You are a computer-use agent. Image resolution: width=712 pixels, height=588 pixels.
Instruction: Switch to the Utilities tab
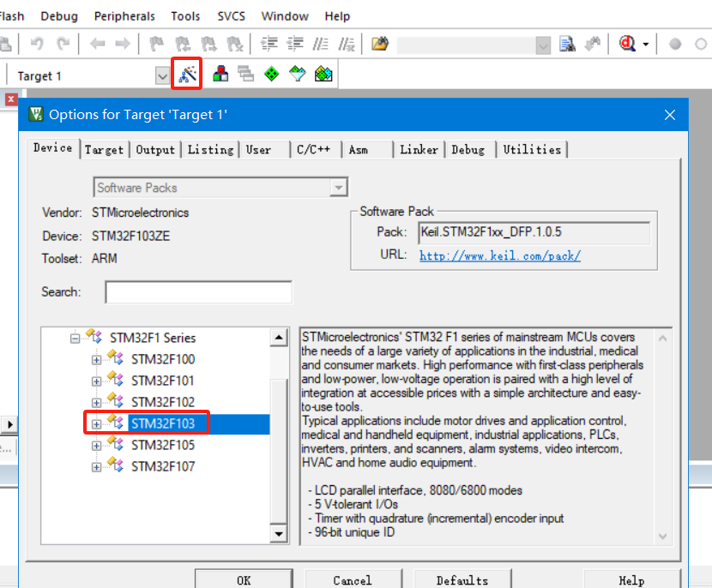pyautogui.click(x=532, y=150)
